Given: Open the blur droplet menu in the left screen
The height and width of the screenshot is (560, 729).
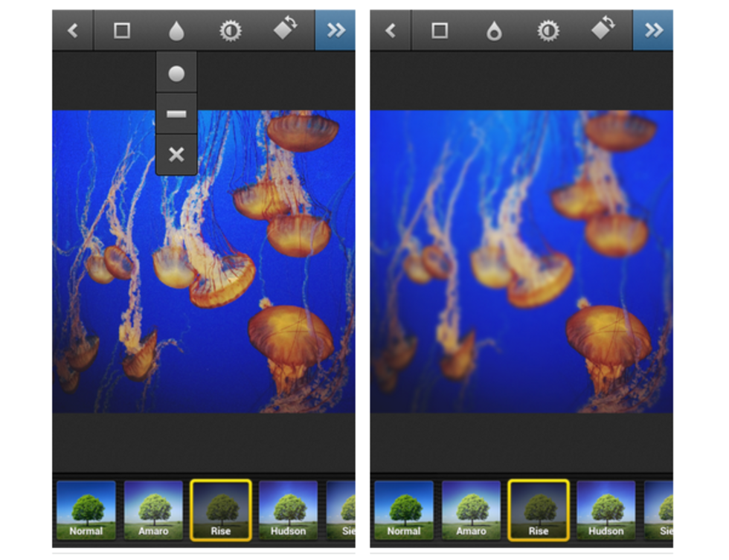Looking at the screenshot, I should point(176,30).
